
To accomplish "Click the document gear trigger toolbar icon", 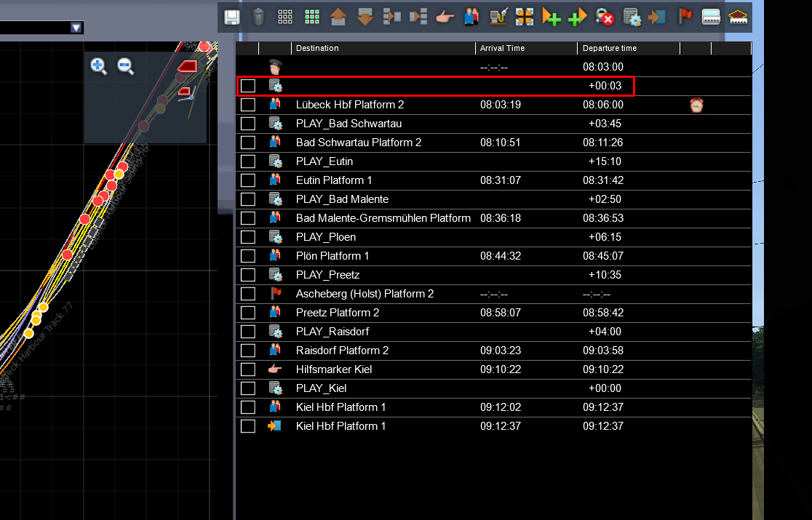I will pos(632,17).
